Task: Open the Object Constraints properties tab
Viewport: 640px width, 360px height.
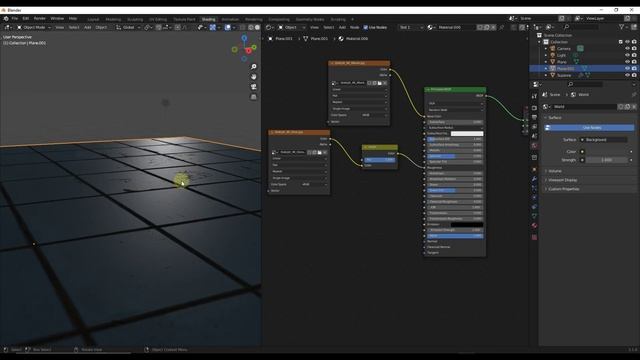Action: [534, 207]
